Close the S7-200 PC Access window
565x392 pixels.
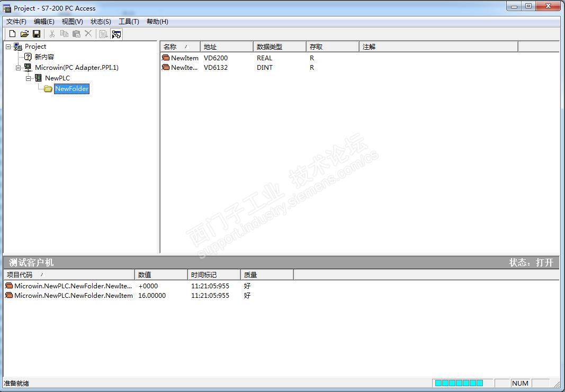[x=549, y=6]
